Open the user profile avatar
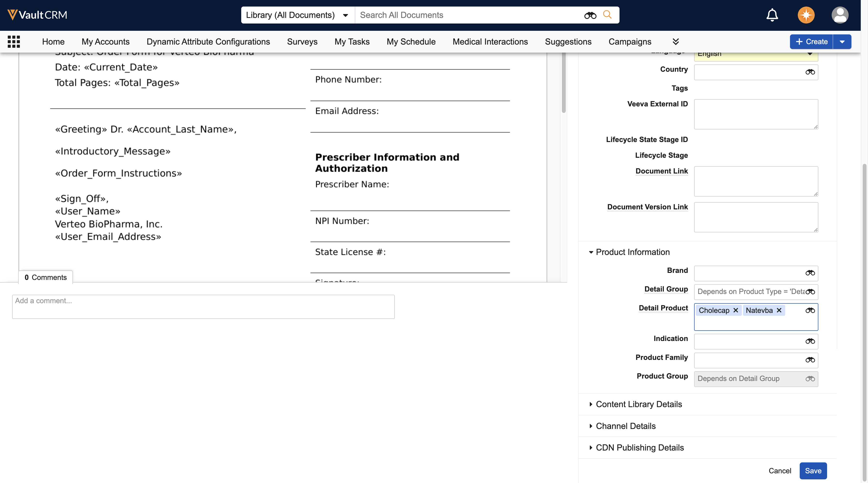This screenshot has height=483, width=868. click(x=840, y=15)
